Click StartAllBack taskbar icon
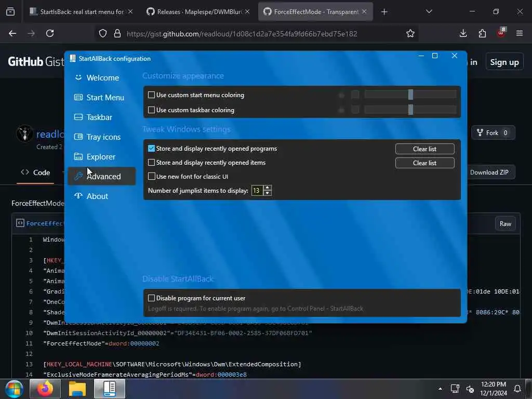The width and height of the screenshot is (532, 399). [110, 389]
